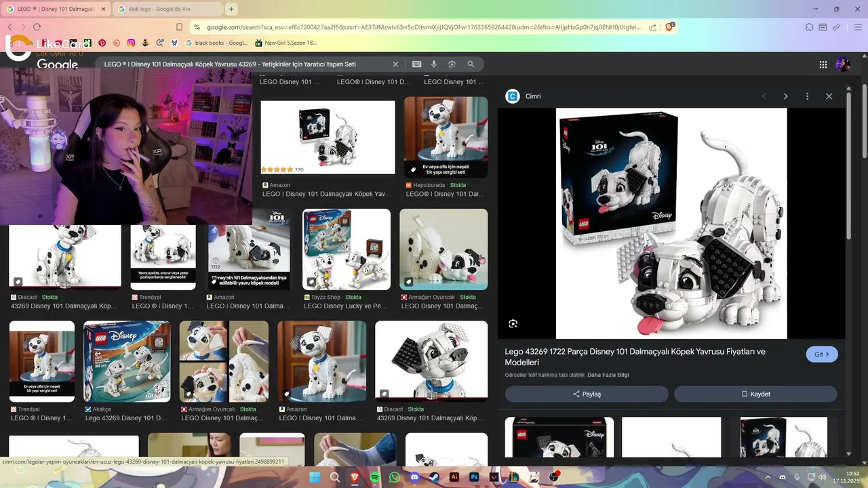
Task: Open the volume speaker tray icon
Action: [x=822, y=477]
